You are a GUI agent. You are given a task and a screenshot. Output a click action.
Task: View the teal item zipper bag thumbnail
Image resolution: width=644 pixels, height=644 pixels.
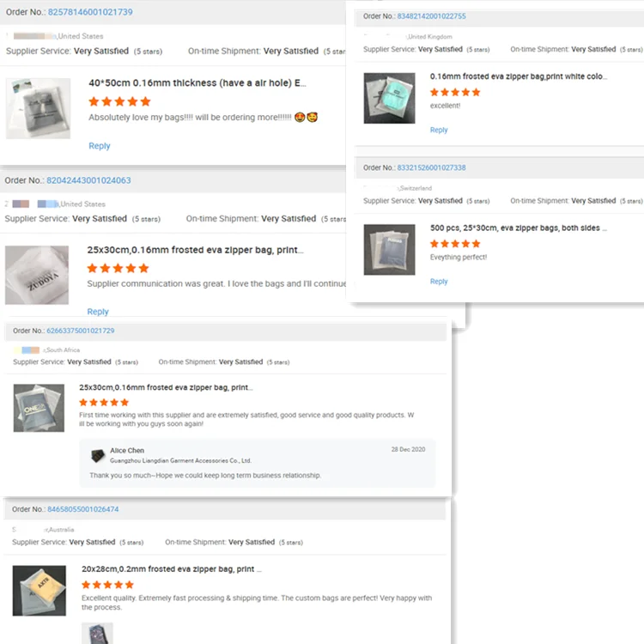tap(389, 98)
